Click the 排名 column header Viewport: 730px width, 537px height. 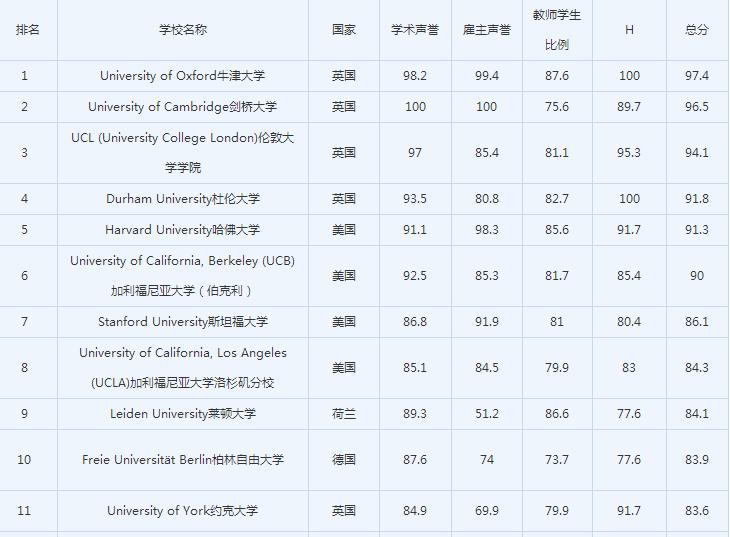pos(27,30)
